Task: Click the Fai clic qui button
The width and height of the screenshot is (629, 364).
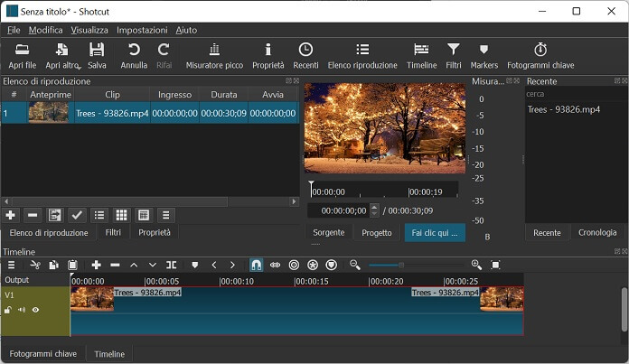Action: click(x=435, y=232)
